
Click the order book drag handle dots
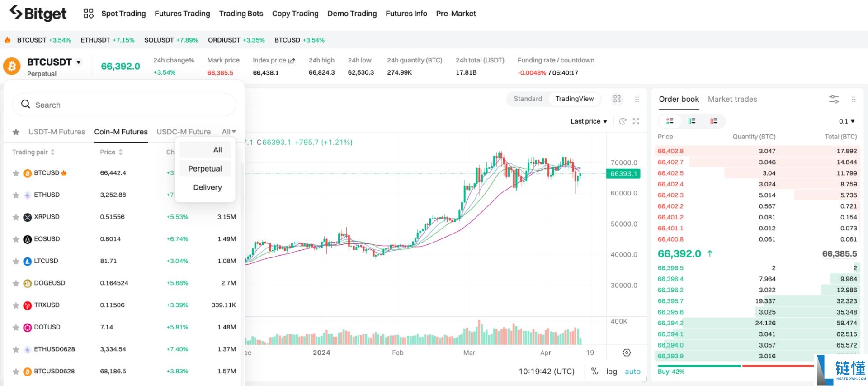coord(854,99)
